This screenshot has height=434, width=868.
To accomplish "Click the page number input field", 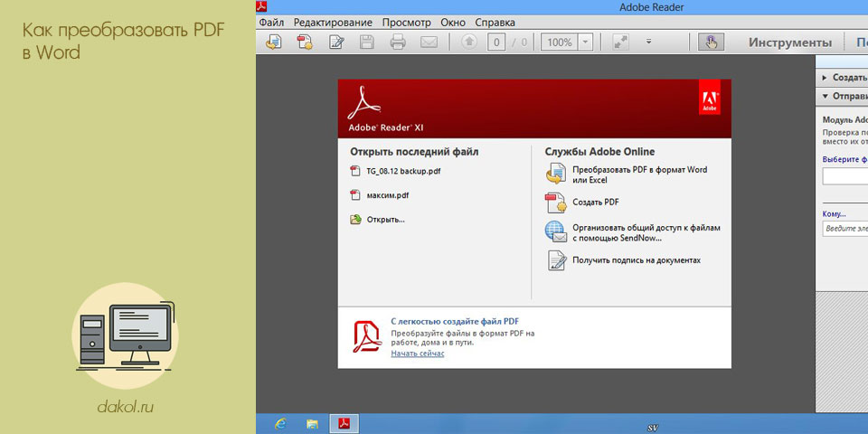I will [496, 42].
